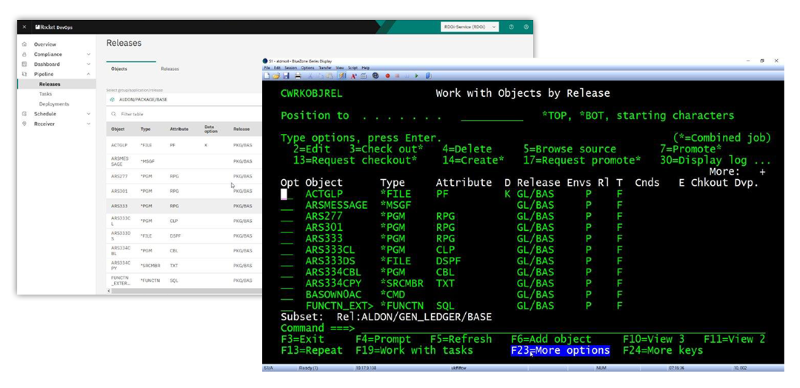Image resolution: width=800 pixels, height=388 pixels.
Task: Open the View menu in BlueZone
Action: pos(340,68)
